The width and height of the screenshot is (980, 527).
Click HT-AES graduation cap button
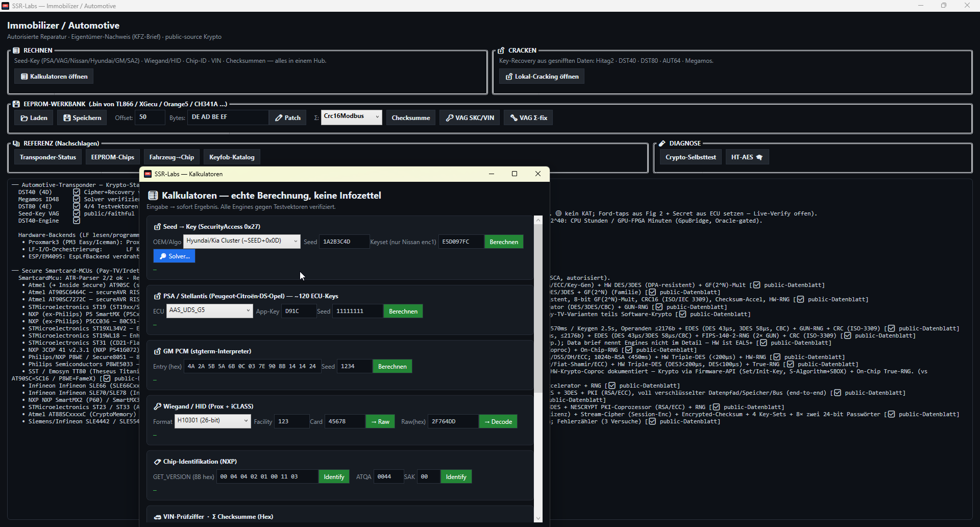tap(747, 157)
